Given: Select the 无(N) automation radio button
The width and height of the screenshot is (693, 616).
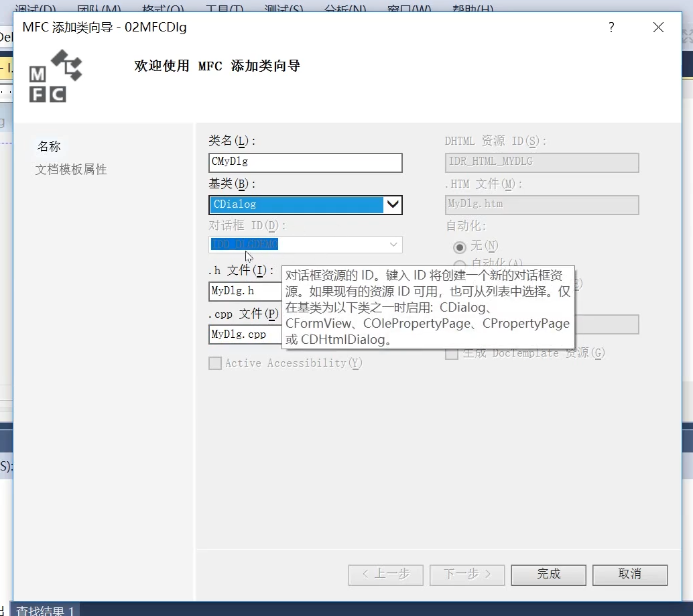Looking at the screenshot, I should click(x=460, y=247).
